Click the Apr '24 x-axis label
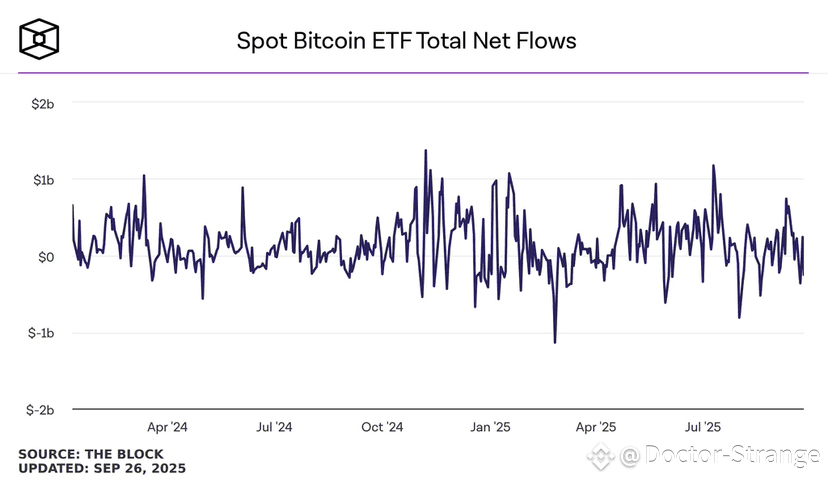 (167, 427)
